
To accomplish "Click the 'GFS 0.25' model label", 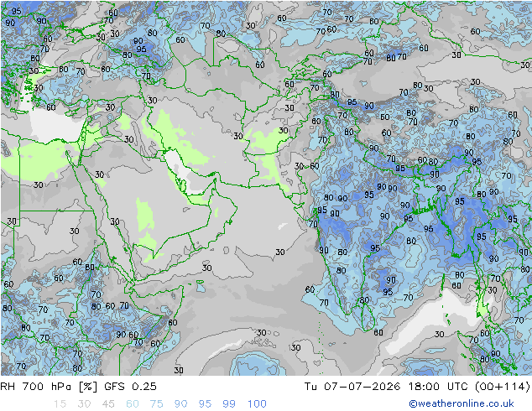I will pos(130,386).
